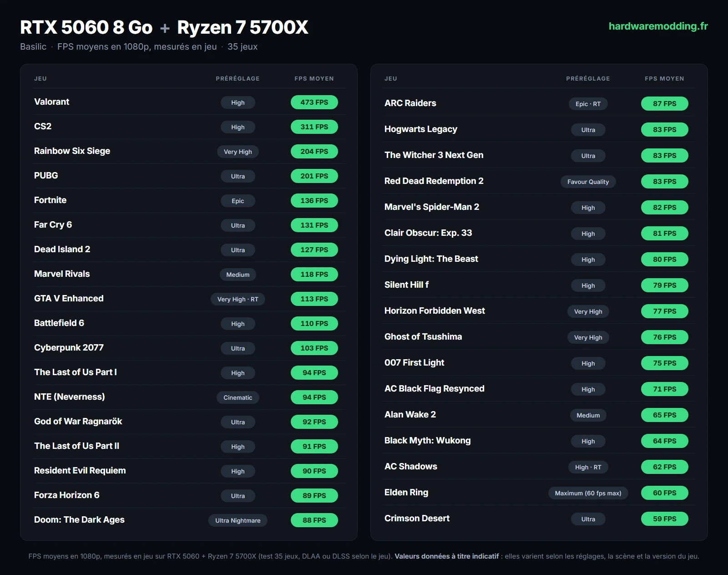Select The Last of Us Part I
The width and height of the screenshot is (728, 575).
[x=76, y=372]
